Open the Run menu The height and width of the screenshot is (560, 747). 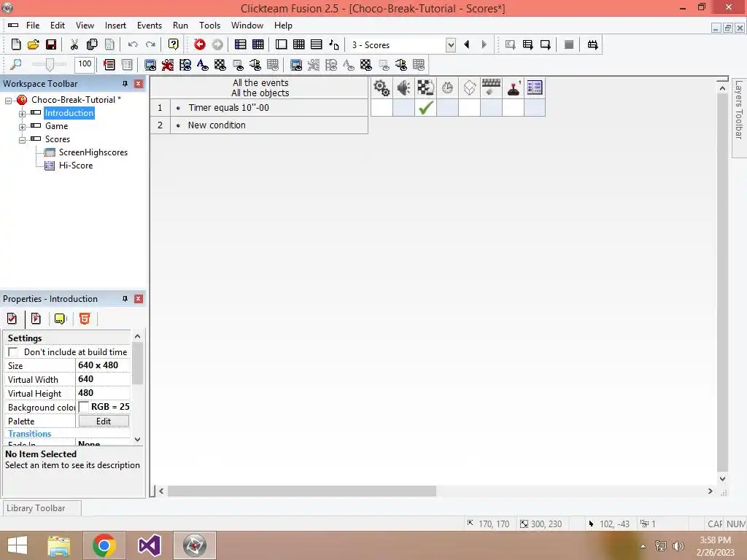click(x=181, y=26)
